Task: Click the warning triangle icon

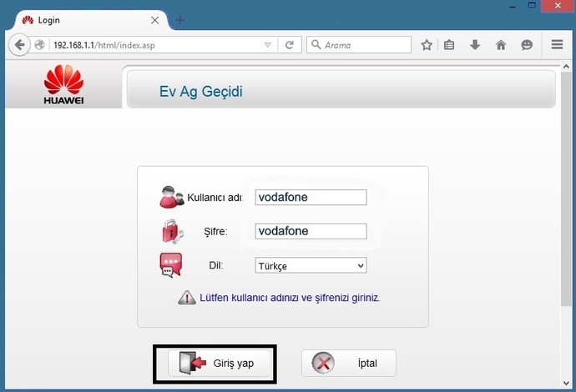Action: 187,298
